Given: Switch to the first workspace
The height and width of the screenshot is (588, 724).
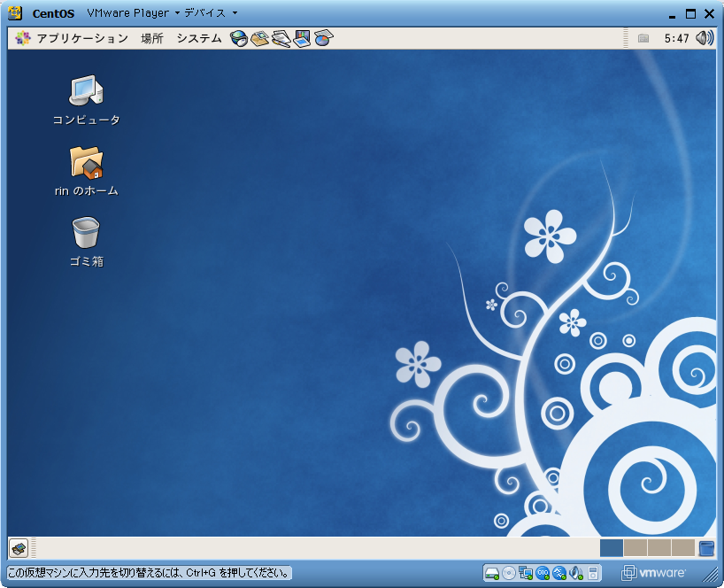Looking at the screenshot, I should (612, 548).
